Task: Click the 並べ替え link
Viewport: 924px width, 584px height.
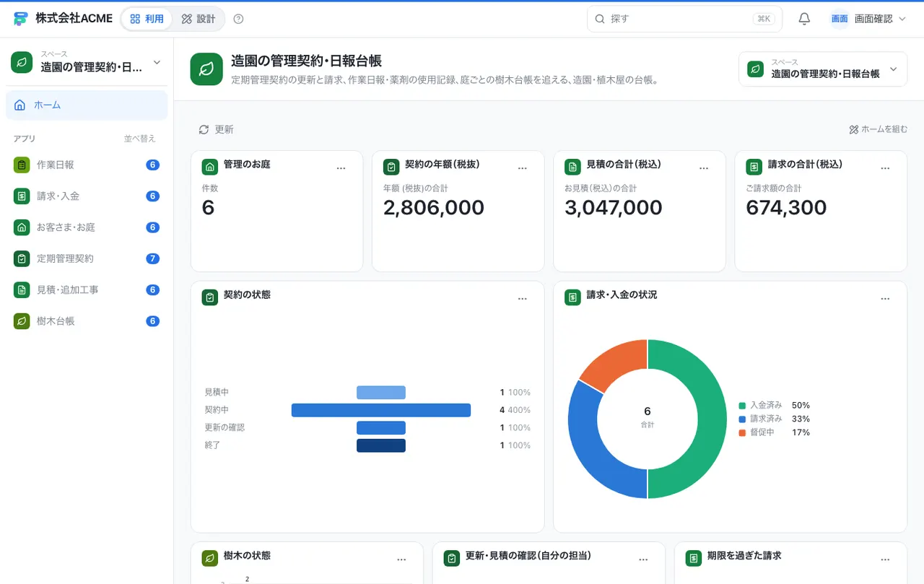Action: coord(139,139)
